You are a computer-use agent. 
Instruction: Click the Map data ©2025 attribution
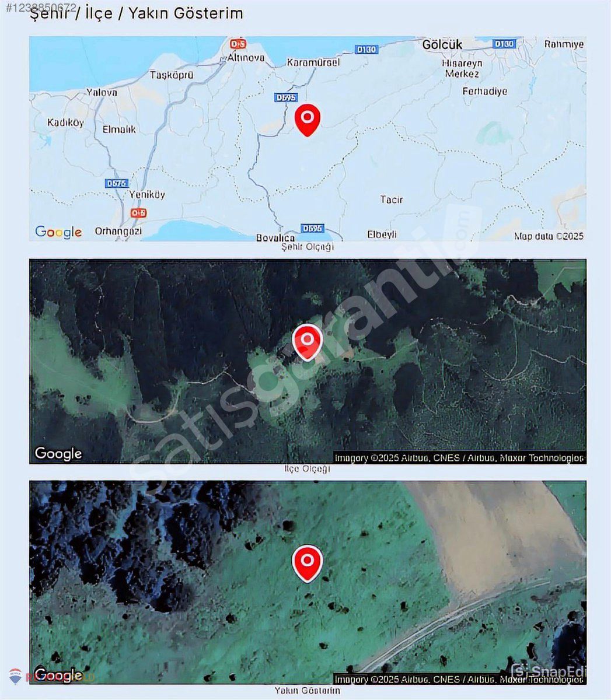(549, 236)
